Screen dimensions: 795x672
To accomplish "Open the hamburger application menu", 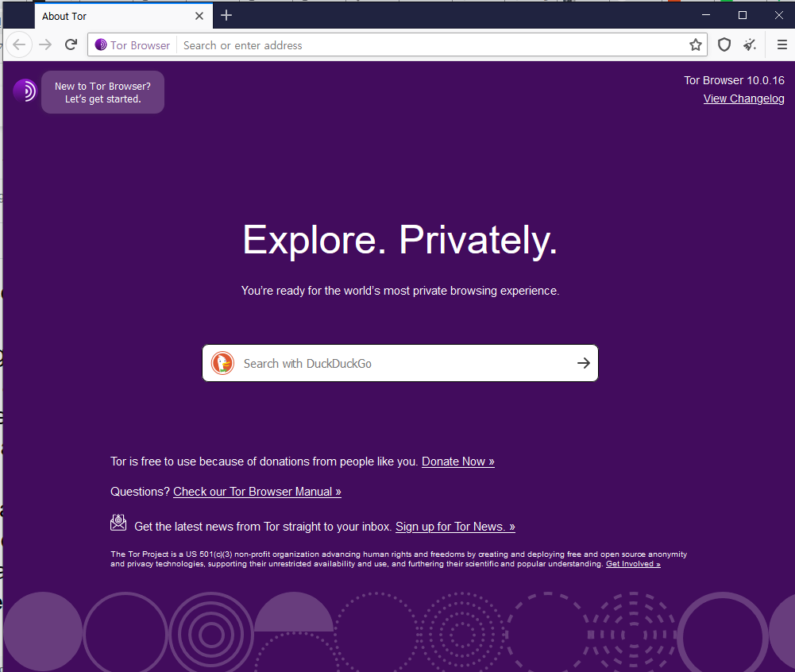I will click(x=781, y=45).
